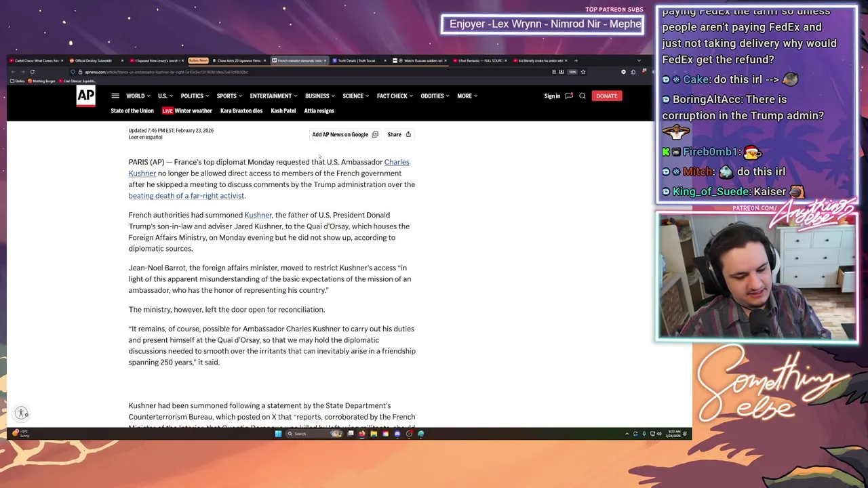Viewport: 868px width, 488px height.
Task: Switch to Cartel Chaos browser tab
Action: coord(37,60)
